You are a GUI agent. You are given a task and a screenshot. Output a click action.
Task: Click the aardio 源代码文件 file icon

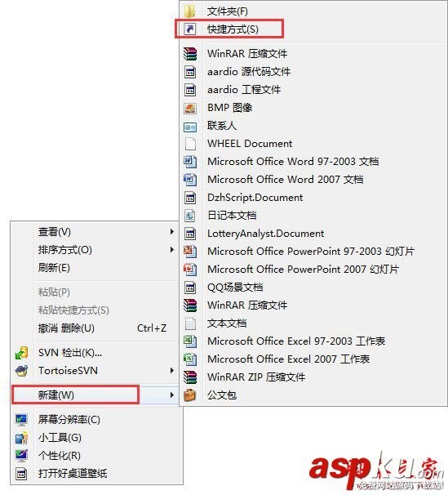pyautogui.click(x=190, y=72)
